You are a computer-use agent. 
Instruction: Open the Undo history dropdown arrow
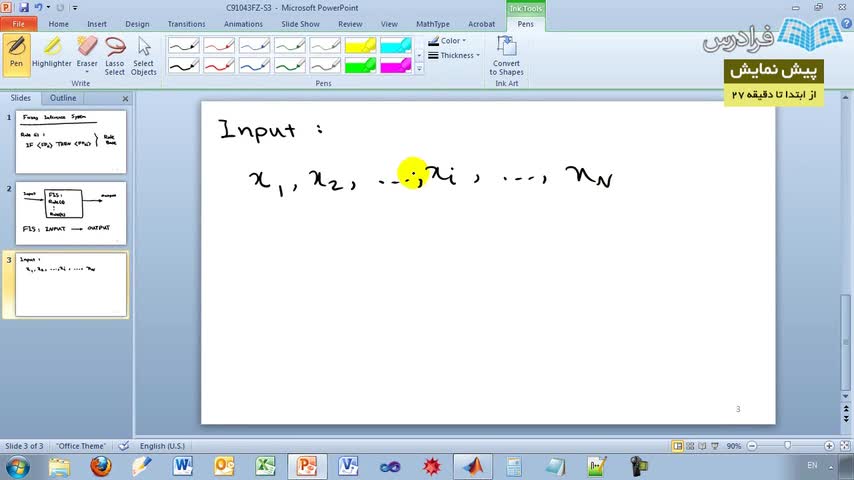[48, 8]
